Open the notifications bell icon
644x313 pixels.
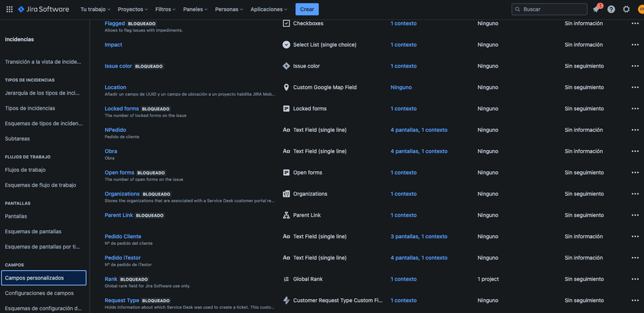[x=596, y=9]
